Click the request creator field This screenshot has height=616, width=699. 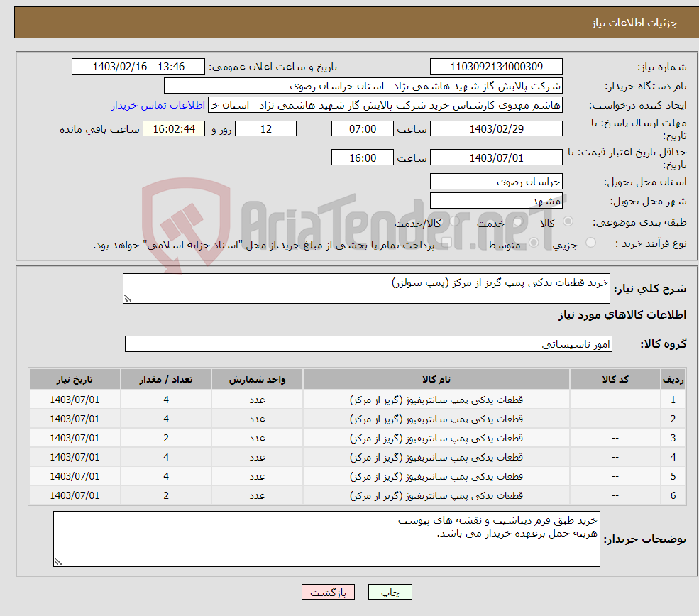[x=385, y=105]
